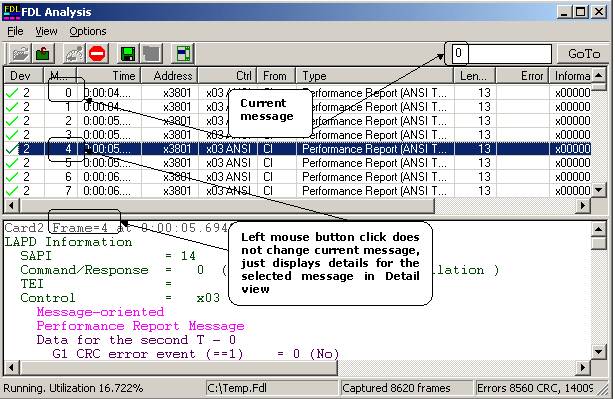Click the Error column header
This screenshot has height=399, width=615.
pos(522,75)
